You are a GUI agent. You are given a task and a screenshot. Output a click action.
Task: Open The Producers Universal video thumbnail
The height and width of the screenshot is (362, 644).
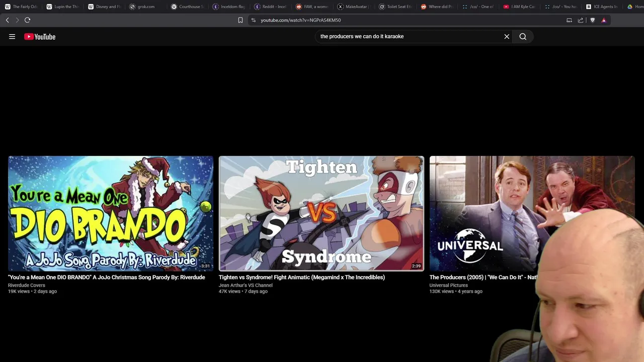click(x=532, y=213)
